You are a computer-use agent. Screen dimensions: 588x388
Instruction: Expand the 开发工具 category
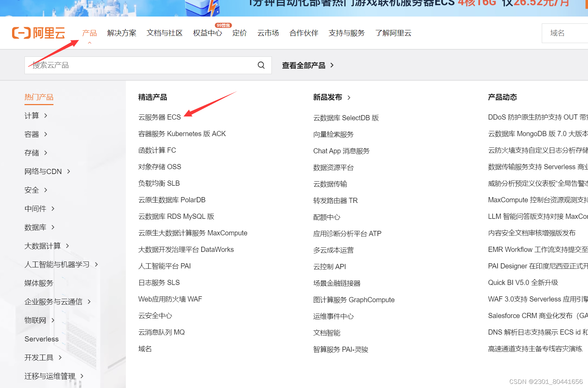tap(43, 358)
